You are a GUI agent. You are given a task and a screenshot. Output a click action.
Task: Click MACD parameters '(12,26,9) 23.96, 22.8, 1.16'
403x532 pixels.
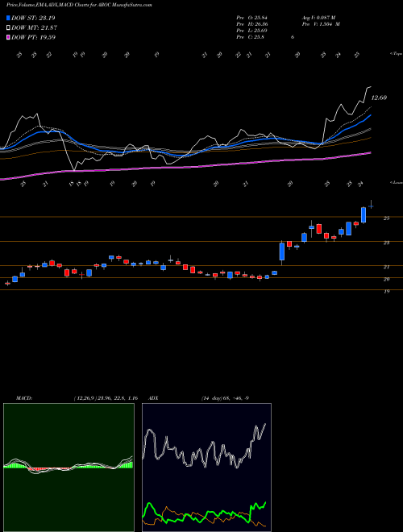pos(106,398)
